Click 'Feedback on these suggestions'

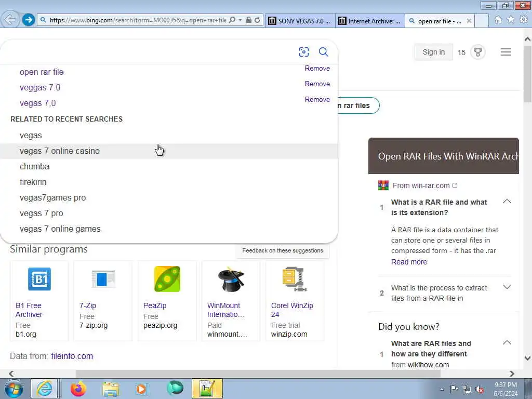click(x=283, y=251)
